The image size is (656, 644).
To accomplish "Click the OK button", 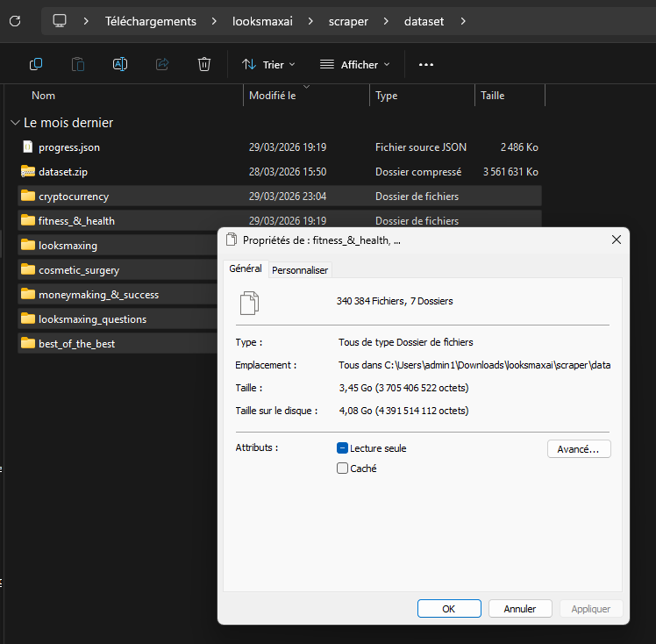I will pyautogui.click(x=449, y=608).
